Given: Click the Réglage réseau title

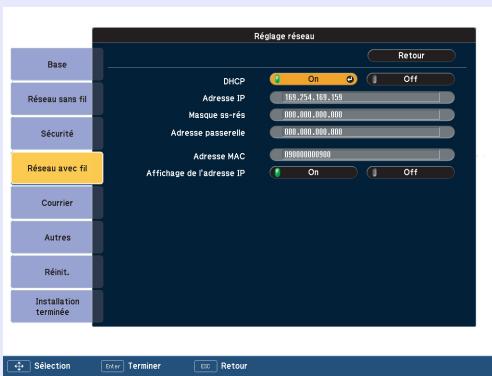Looking at the screenshot, I should 284,36.
